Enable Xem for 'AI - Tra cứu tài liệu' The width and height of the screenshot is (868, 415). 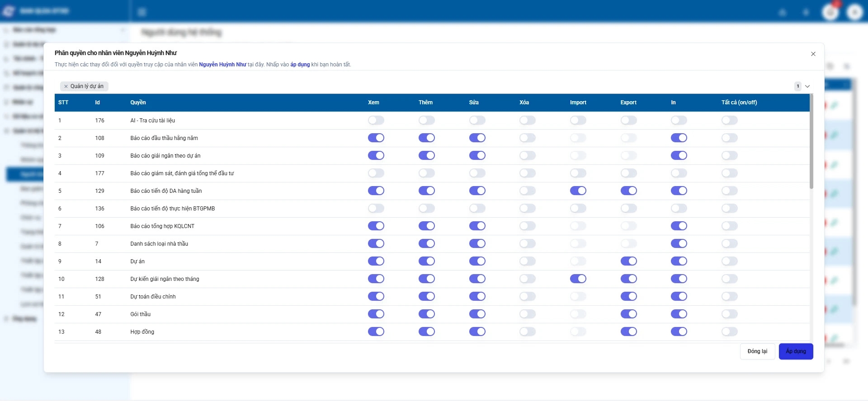pos(376,121)
